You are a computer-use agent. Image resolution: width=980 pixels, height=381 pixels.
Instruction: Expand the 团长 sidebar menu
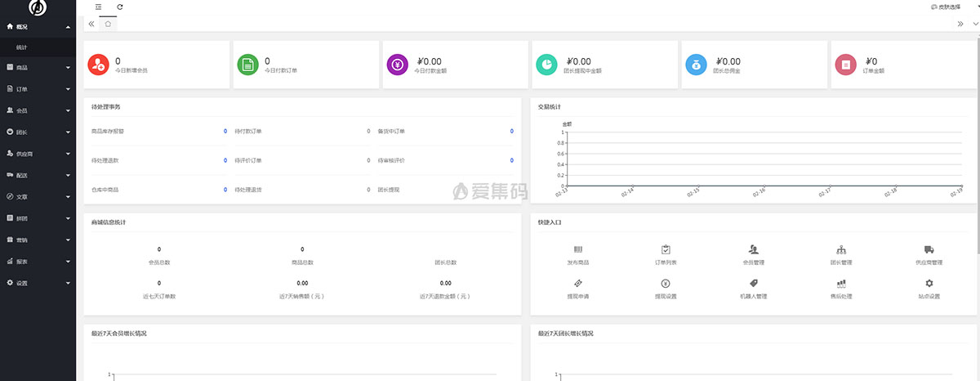click(38, 132)
